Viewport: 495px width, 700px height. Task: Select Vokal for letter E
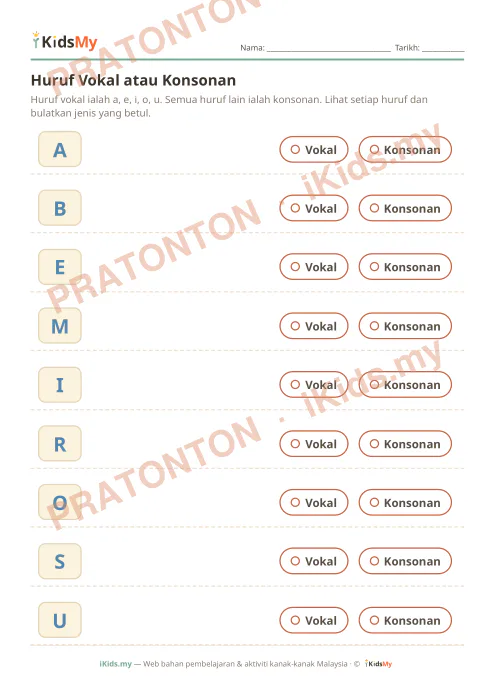[x=314, y=267]
